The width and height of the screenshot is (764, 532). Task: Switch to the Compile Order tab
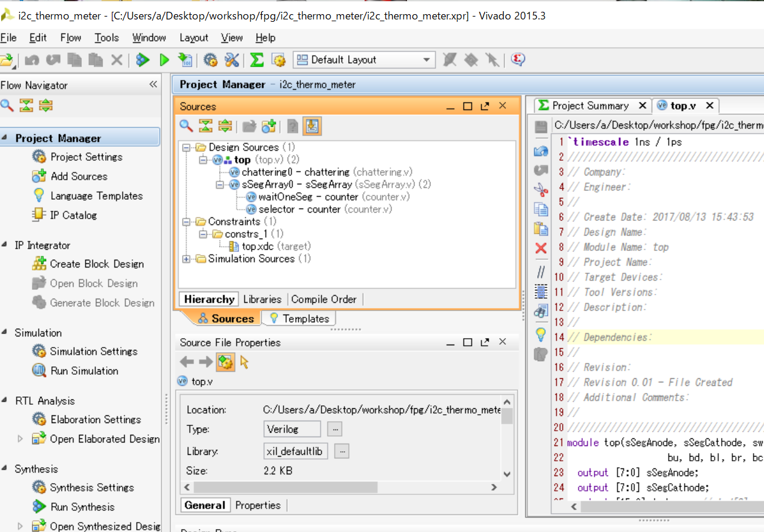click(324, 299)
